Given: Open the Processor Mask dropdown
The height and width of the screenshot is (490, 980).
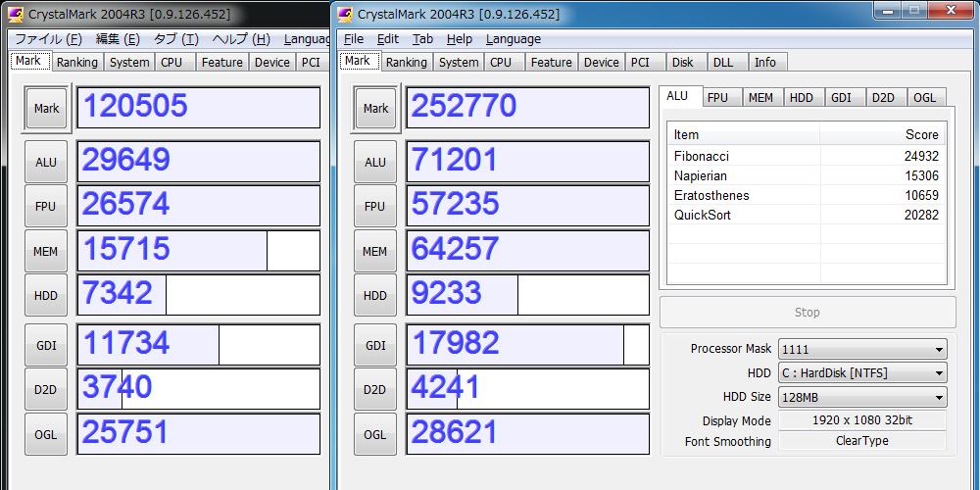Looking at the screenshot, I should point(861,349).
